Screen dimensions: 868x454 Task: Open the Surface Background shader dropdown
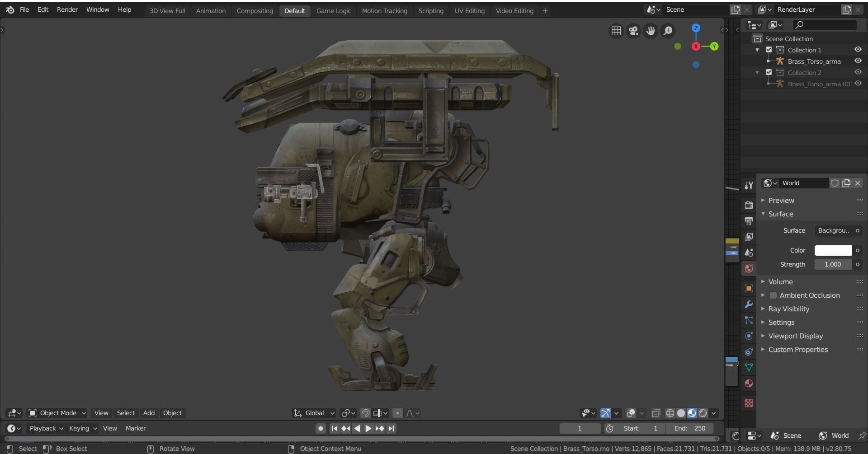(834, 230)
